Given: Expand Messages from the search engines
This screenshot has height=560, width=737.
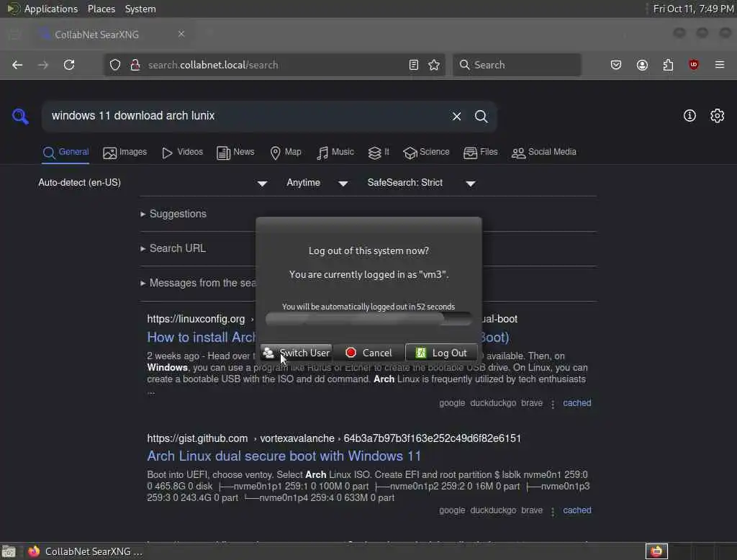Looking at the screenshot, I should (198, 283).
